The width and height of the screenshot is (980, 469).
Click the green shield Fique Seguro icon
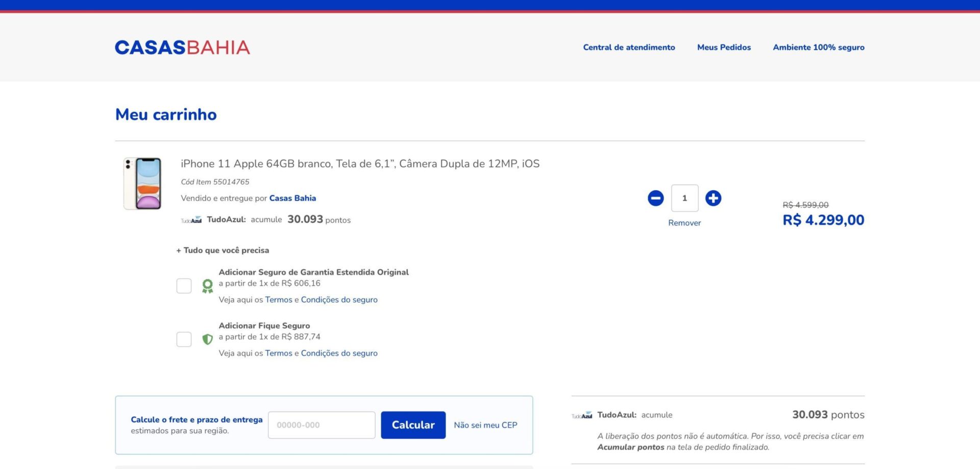click(207, 339)
